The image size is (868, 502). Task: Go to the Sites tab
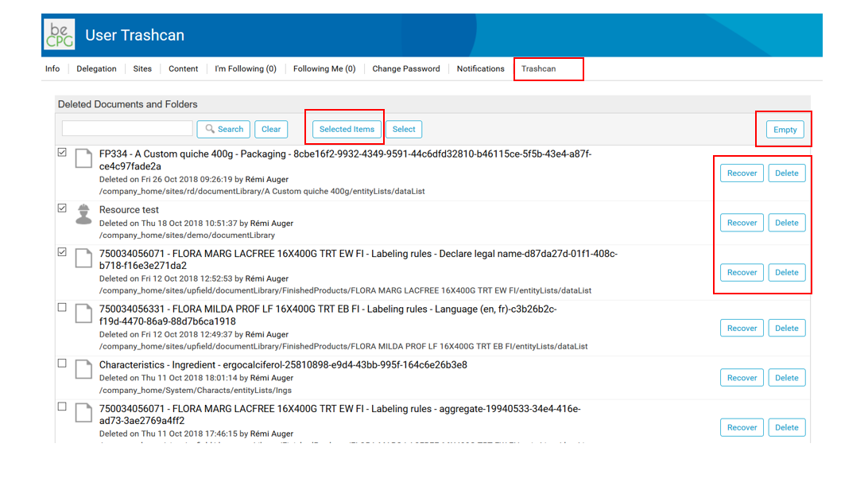[142, 68]
